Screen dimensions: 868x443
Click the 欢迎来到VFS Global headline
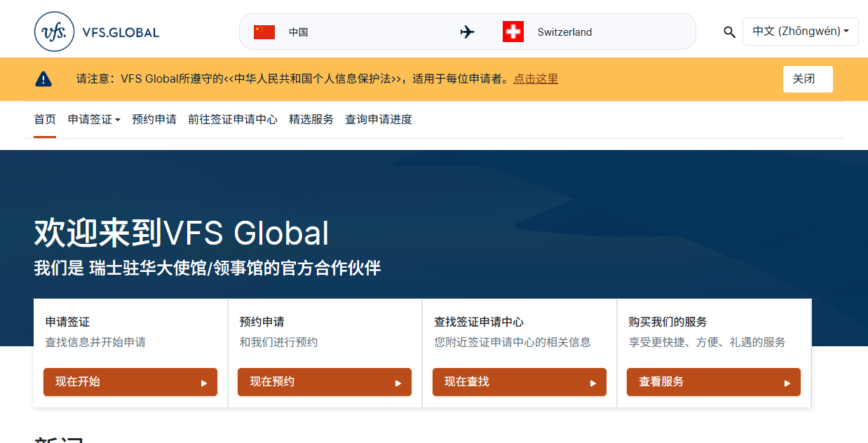tap(182, 233)
